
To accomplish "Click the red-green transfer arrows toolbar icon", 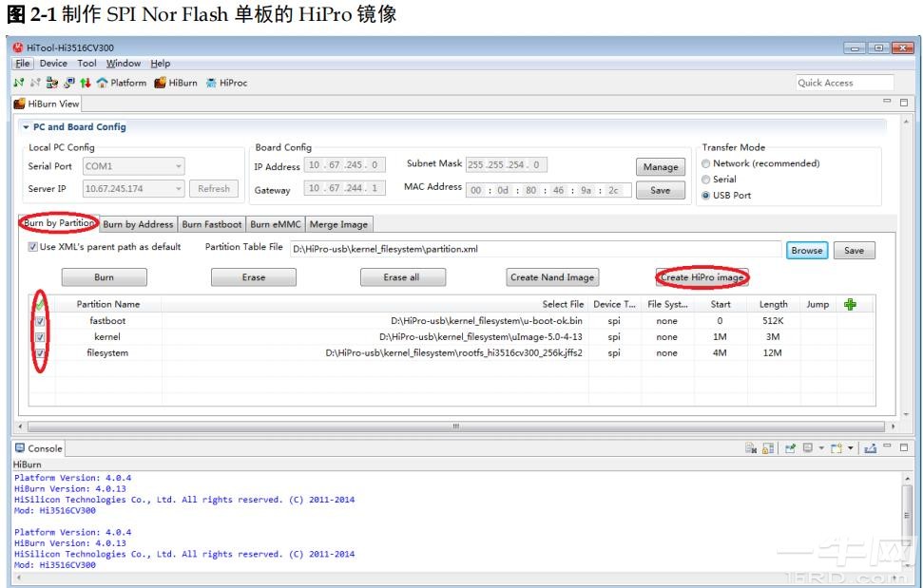I will tap(86, 83).
